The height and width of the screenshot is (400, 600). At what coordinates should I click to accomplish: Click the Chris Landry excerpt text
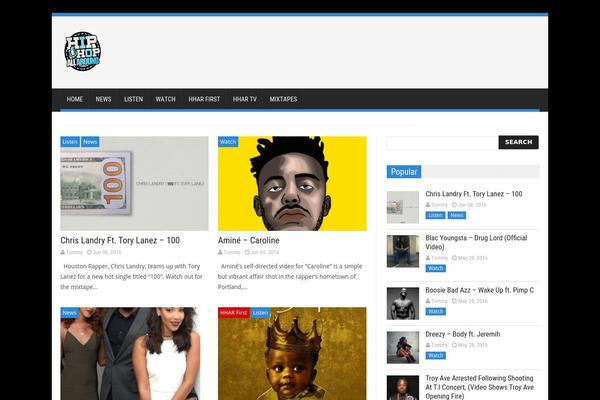(132, 276)
